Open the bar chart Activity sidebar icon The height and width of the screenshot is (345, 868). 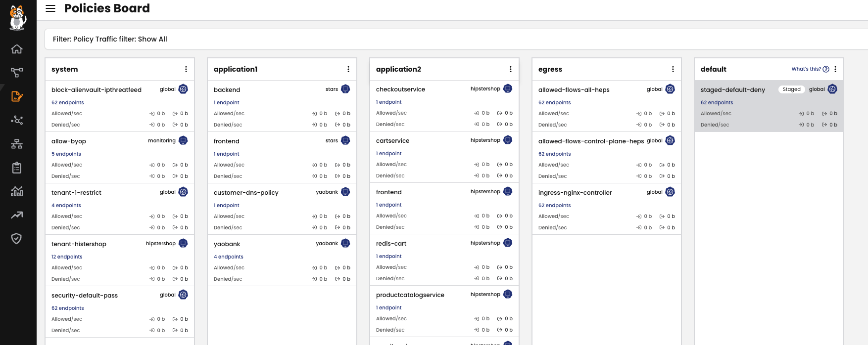coord(17,191)
